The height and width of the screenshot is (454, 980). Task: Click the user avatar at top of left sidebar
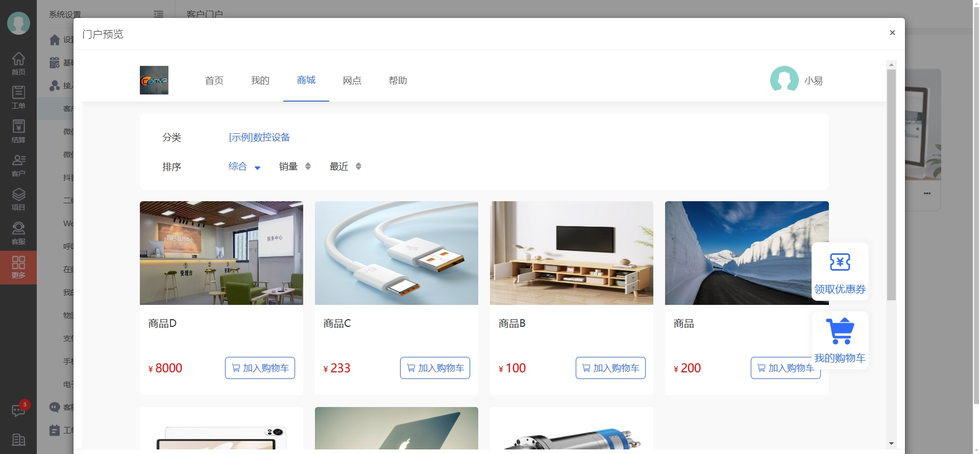pyautogui.click(x=18, y=23)
